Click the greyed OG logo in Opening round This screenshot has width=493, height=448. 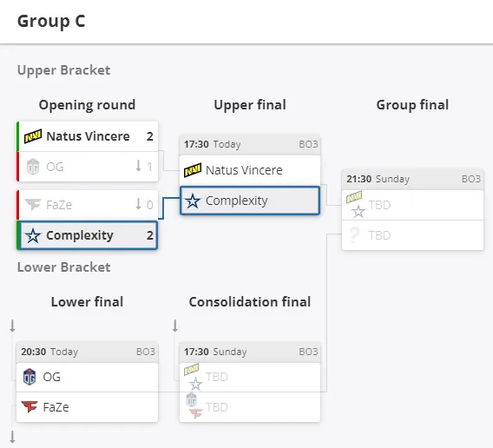click(33, 167)
